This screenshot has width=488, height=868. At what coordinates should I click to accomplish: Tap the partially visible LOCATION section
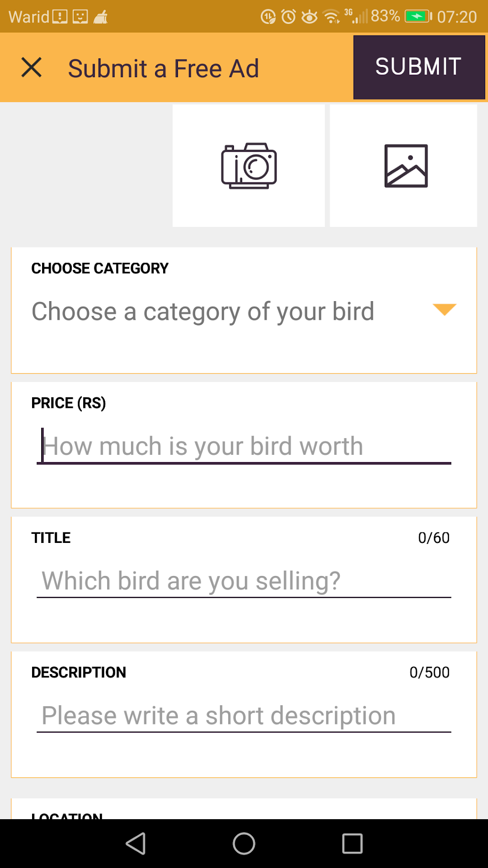tap(67, 813)
